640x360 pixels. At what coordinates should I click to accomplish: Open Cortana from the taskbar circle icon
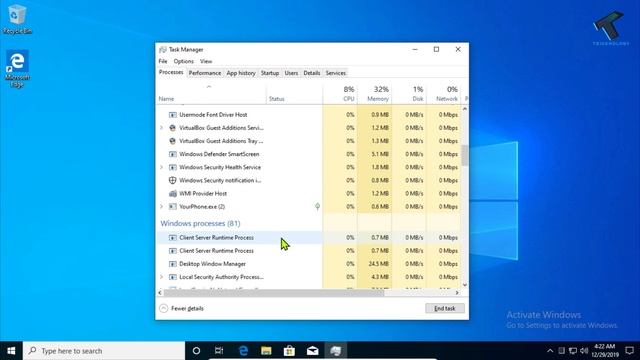pos(196,351)
